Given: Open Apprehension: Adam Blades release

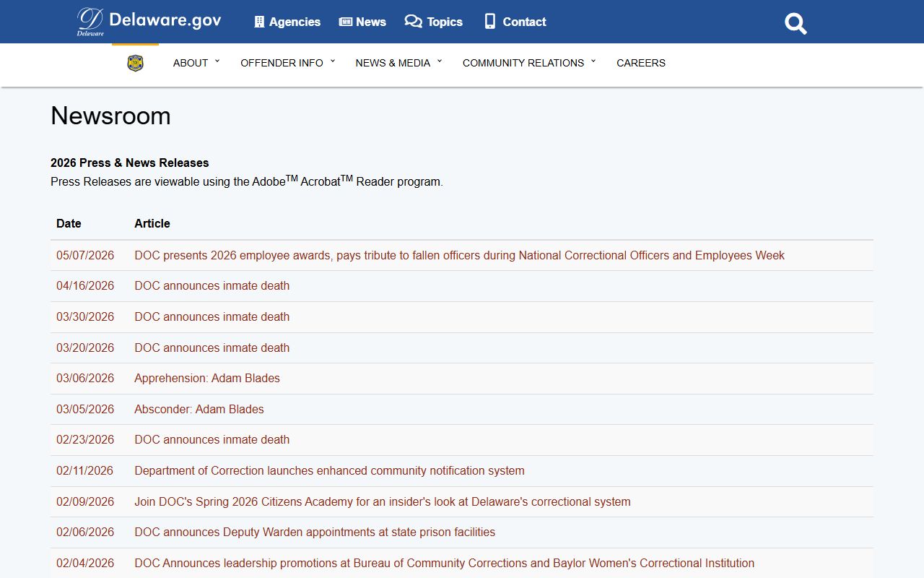Looking at the screenshot, I should (207, 379).
